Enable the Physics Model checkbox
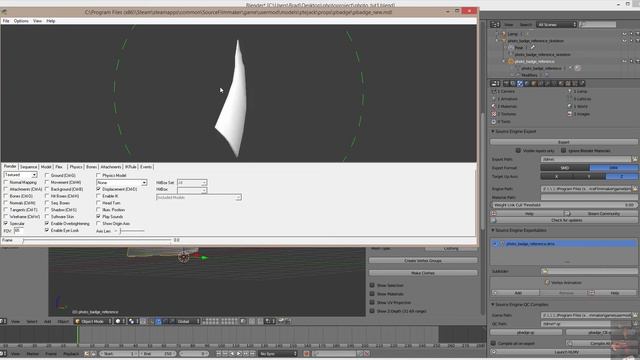The width and height of the screenshot is (640, 360). click(x=98, y=176)
